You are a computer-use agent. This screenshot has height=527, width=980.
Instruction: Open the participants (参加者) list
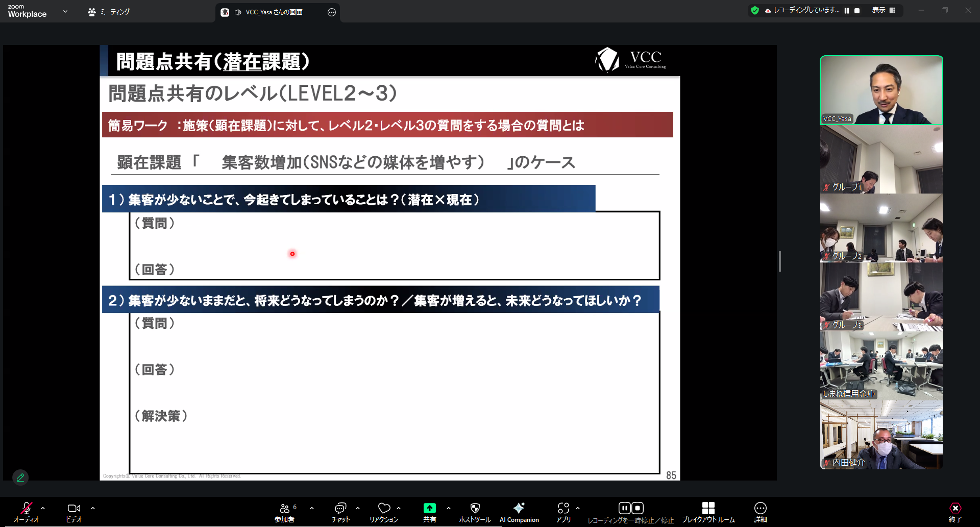285,512
